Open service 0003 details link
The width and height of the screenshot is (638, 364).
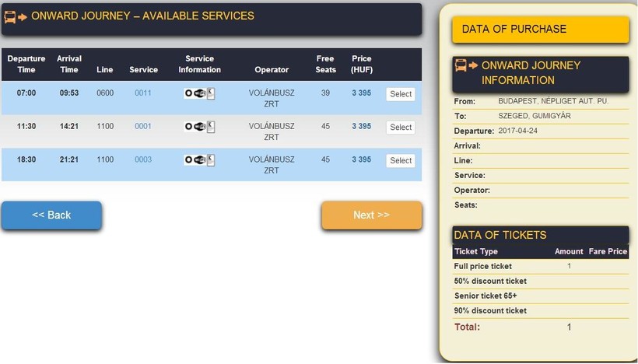143,159
